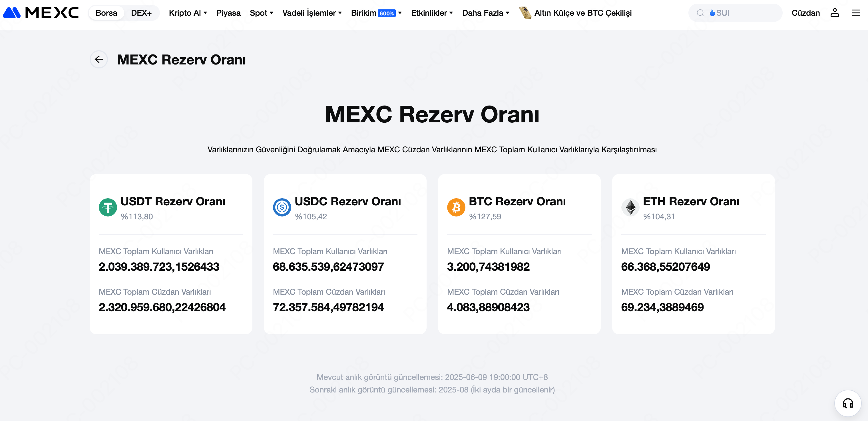Image resolution: width=868 pixels, height=421 pixels.
Task: Click the MEXC logo
Action: (41, 13)
